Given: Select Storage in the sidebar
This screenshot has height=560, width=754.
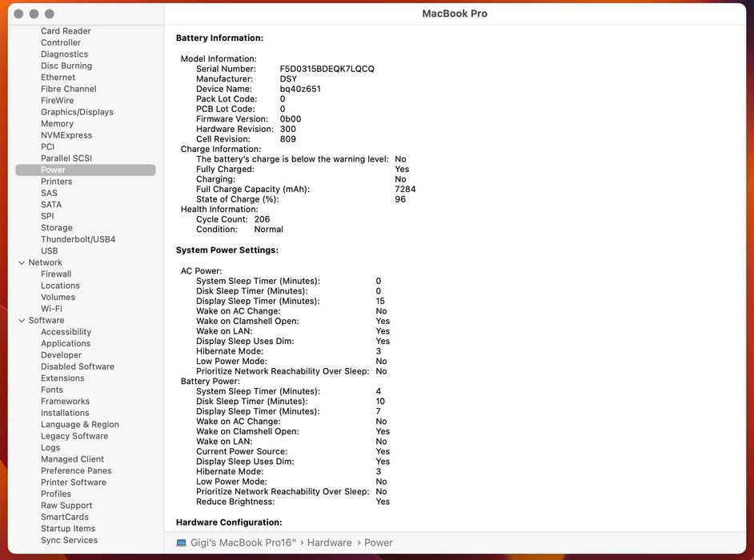Looking at the screenshot, I should pos(56,227).
